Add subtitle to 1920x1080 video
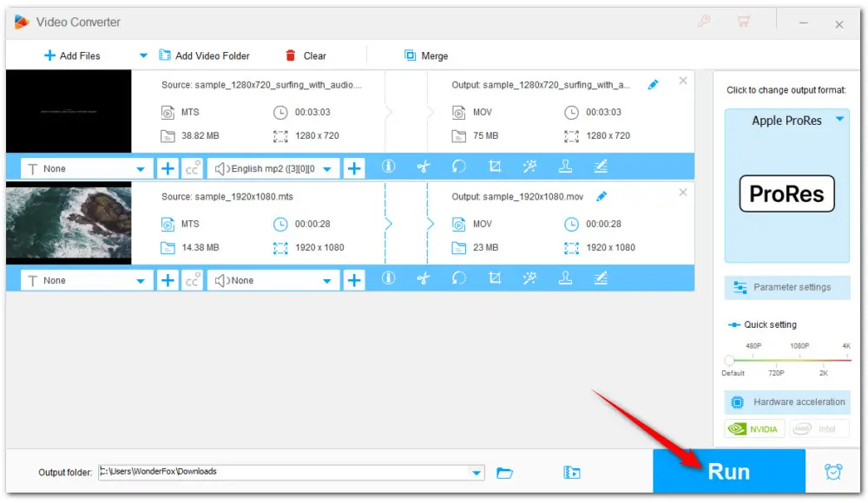 (168, 280)
